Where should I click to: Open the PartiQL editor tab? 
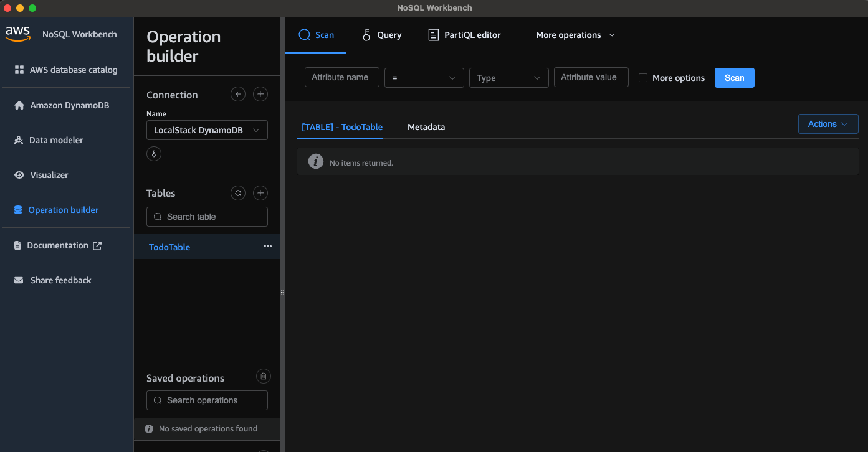pyautogui.click(x=465, y=35)
